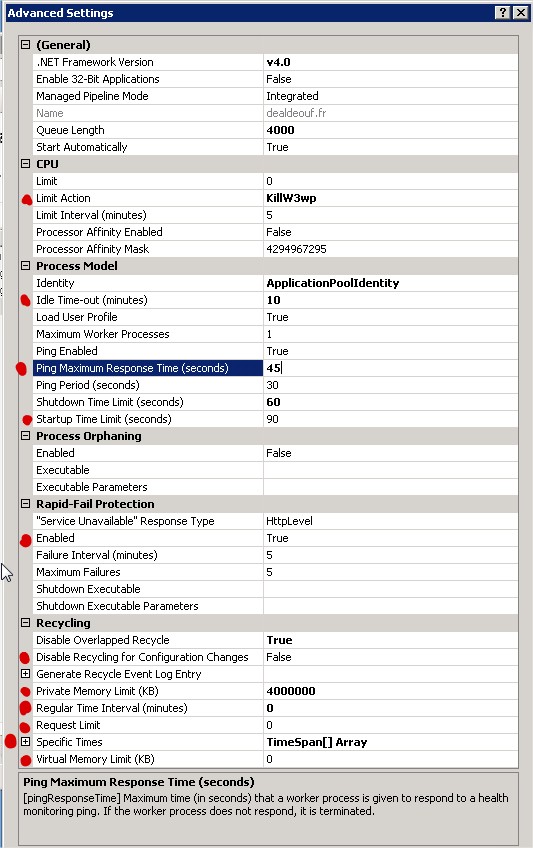Screen dimensions: 533x848
Task: Select Shutdown Time Limit (seconds) property
Action: click(x=148, y=402)
